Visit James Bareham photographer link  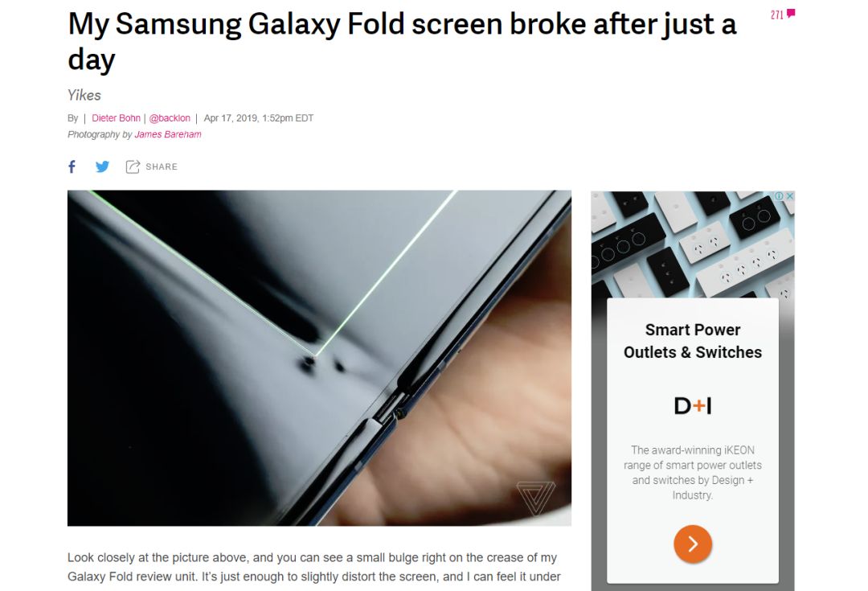(x=168, y=134)
